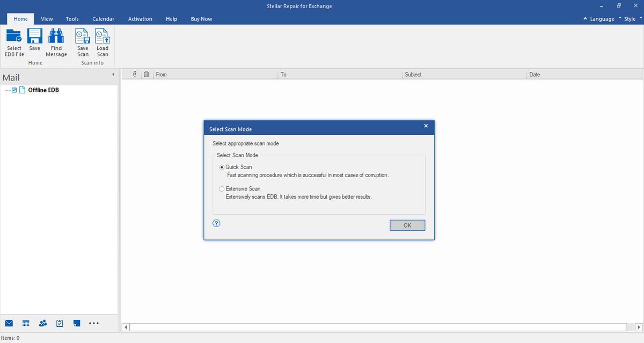Sort by Subject column header

pos(465,75)
